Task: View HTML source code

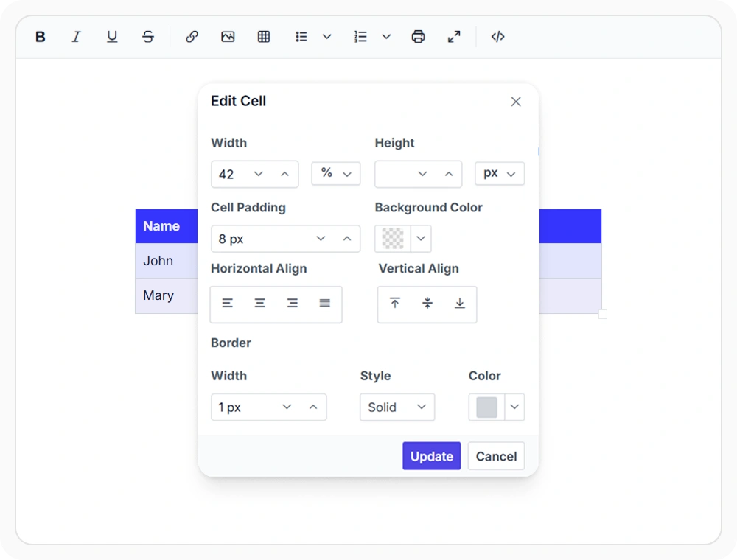Action: click(497, 37)
